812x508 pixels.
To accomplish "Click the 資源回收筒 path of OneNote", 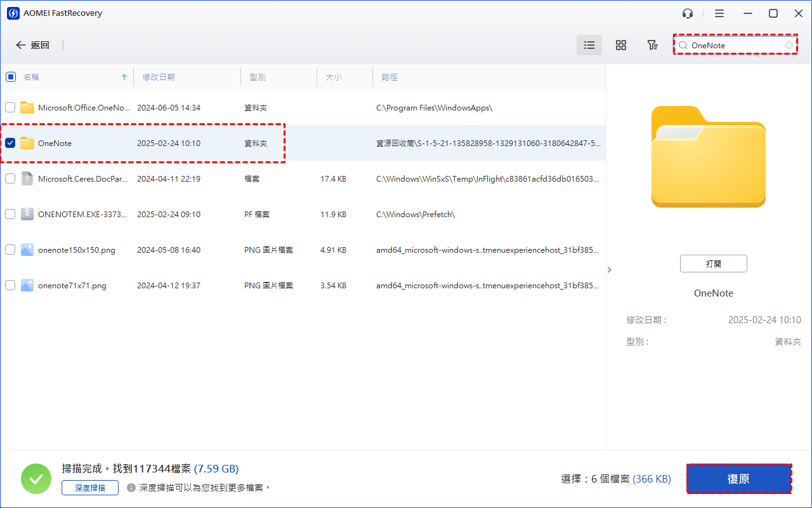I will click(487, 143).
